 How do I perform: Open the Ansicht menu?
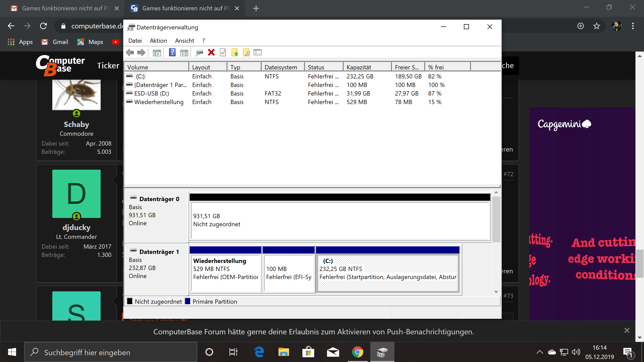184,41
